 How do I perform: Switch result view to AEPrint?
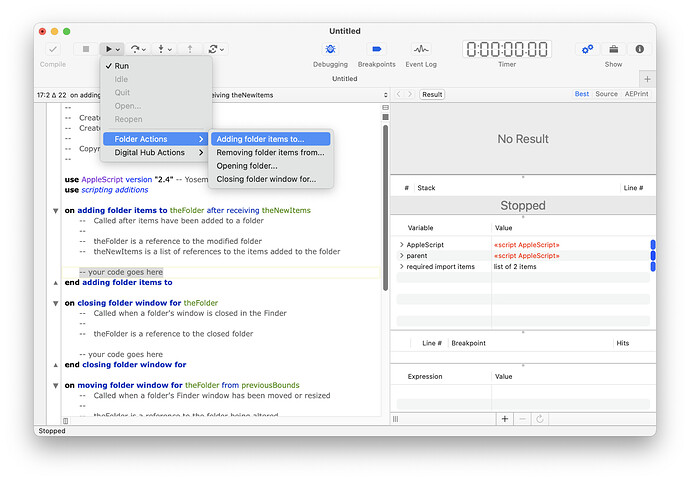coord(636,94)
